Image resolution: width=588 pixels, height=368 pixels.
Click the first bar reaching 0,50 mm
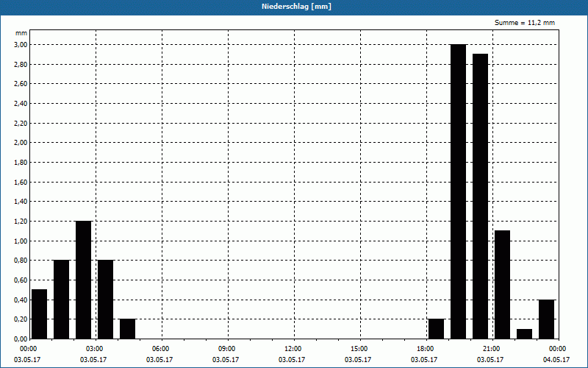pos(40,314)
